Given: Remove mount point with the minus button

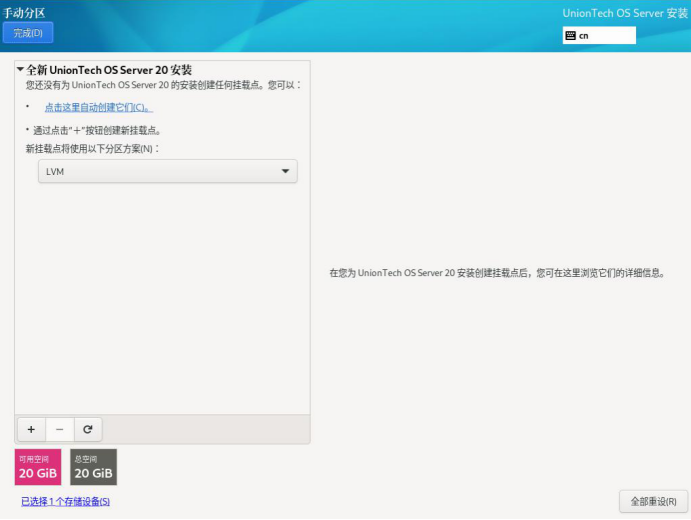Looking at the screenshot, I should [x=59, y=429].
